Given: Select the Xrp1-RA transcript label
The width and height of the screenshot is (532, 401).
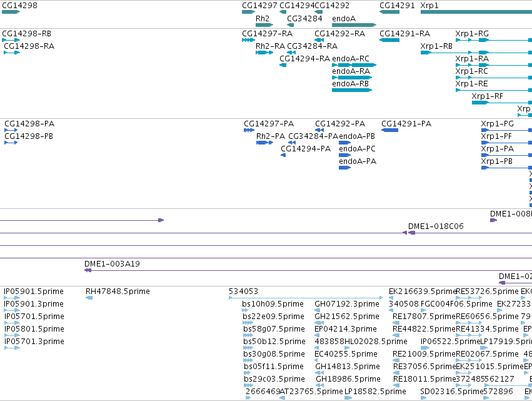Looking at the screenshot, I should coord(472,59).
